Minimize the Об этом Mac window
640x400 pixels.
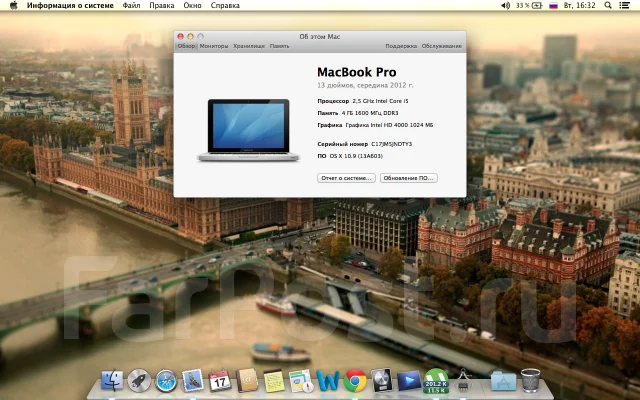click(x=190, y=36)
